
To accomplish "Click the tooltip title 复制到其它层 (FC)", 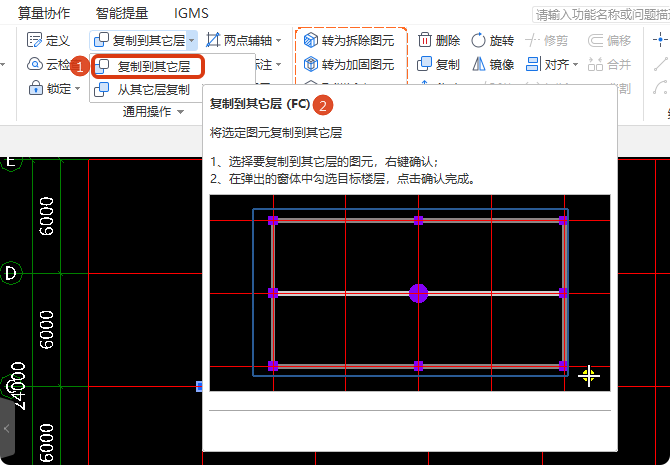I will point(260,104).
